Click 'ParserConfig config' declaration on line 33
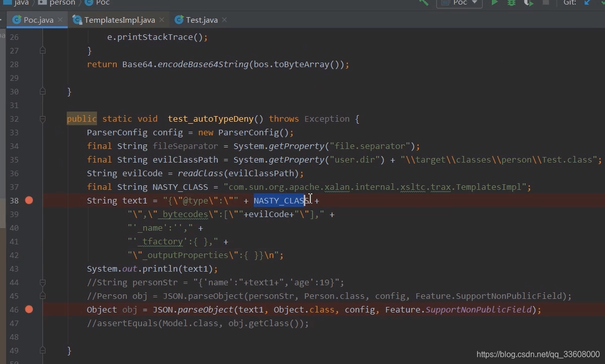 [134, 133]
